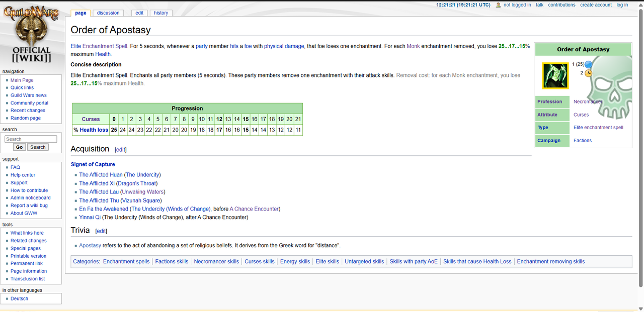Screen dimensions: 644x312
Task: Open the cast time clock icon
Action: click(x=589, y=73)
